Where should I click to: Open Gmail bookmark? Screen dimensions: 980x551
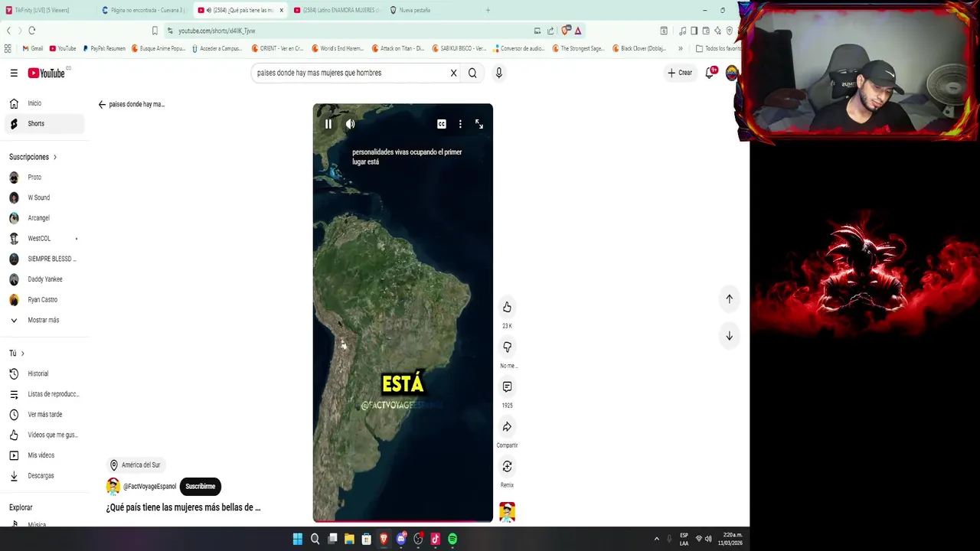[33, 48]
